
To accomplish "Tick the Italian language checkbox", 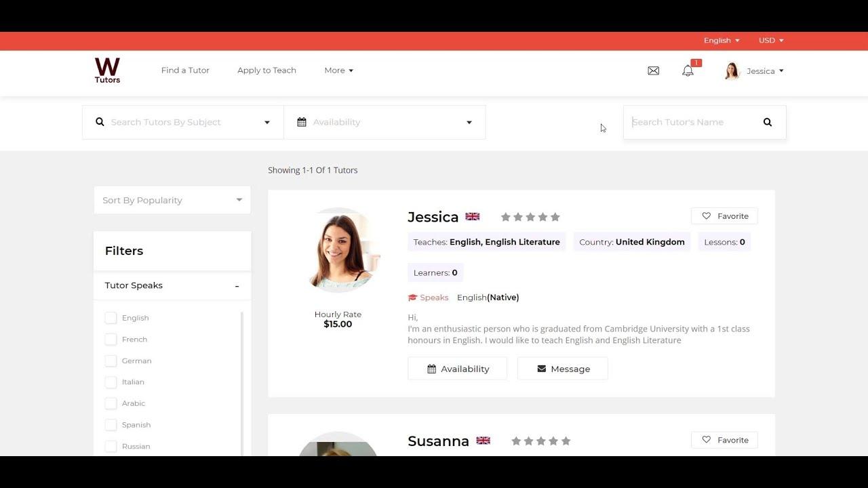I will coord(111,382).
